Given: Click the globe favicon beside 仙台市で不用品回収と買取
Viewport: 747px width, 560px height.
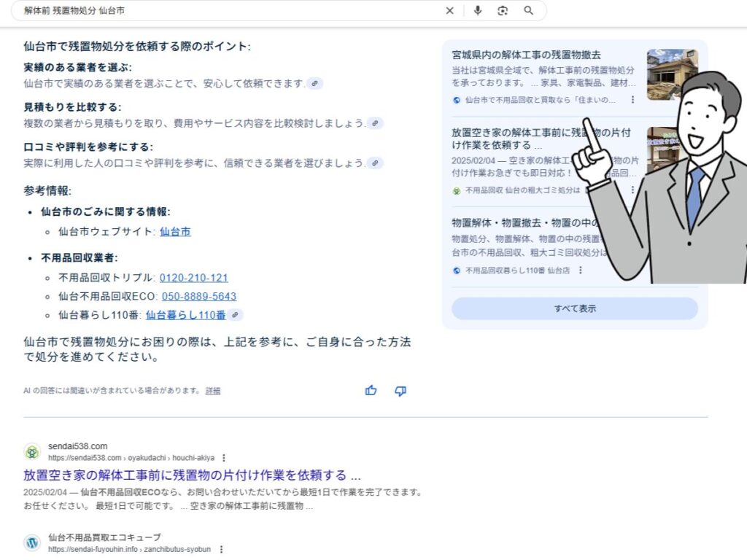Looking at the screenshot, I should point(457,100).
